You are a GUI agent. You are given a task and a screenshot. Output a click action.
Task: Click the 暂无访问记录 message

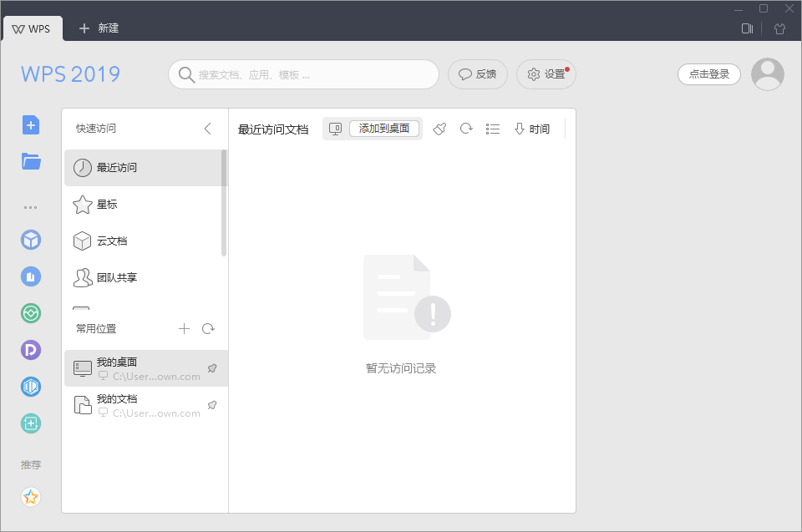[x=401, y=368]
